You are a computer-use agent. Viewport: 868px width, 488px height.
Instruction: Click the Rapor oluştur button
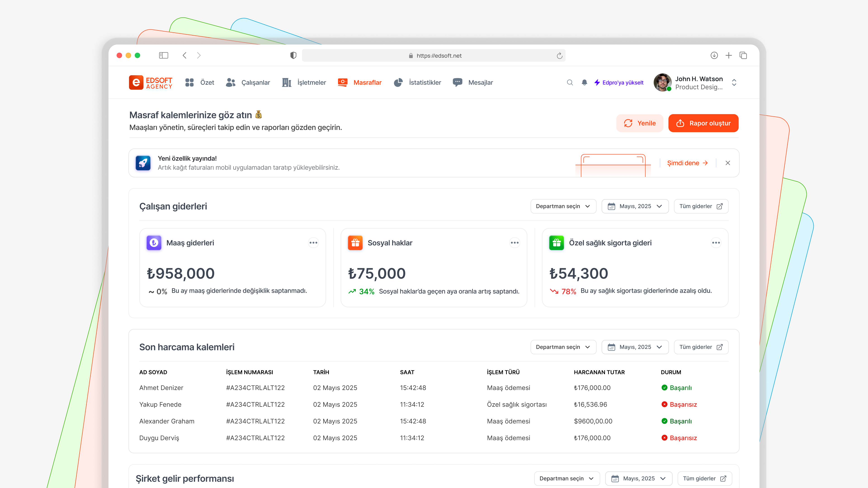pyautogui.click(x=703, y=123)
